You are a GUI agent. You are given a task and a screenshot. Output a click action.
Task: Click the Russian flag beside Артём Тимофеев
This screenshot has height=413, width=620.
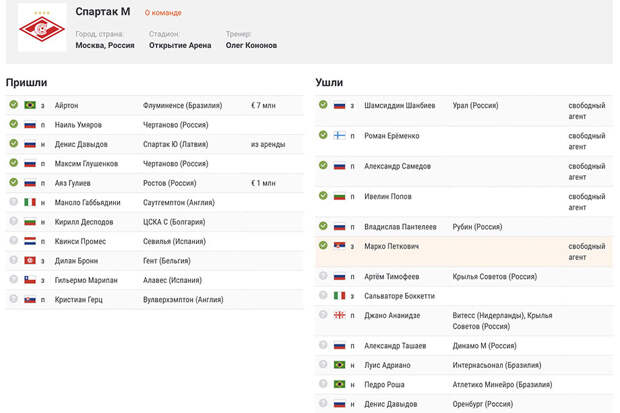340,277
